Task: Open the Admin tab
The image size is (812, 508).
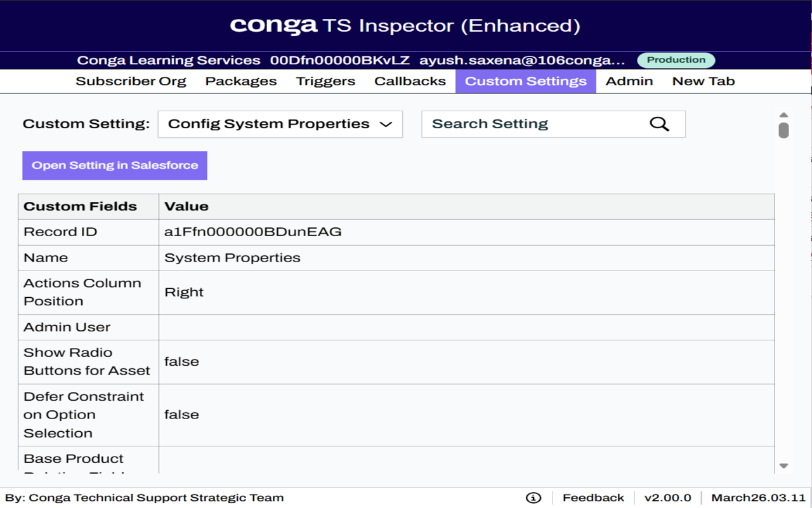Action: pyautogui.click(x=629, y=81)
